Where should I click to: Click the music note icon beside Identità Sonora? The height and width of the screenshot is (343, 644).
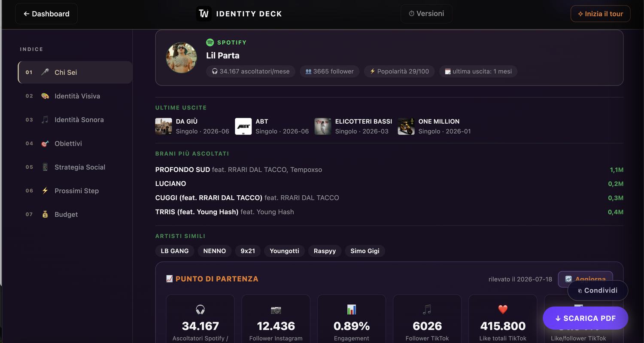click(45, 119)
